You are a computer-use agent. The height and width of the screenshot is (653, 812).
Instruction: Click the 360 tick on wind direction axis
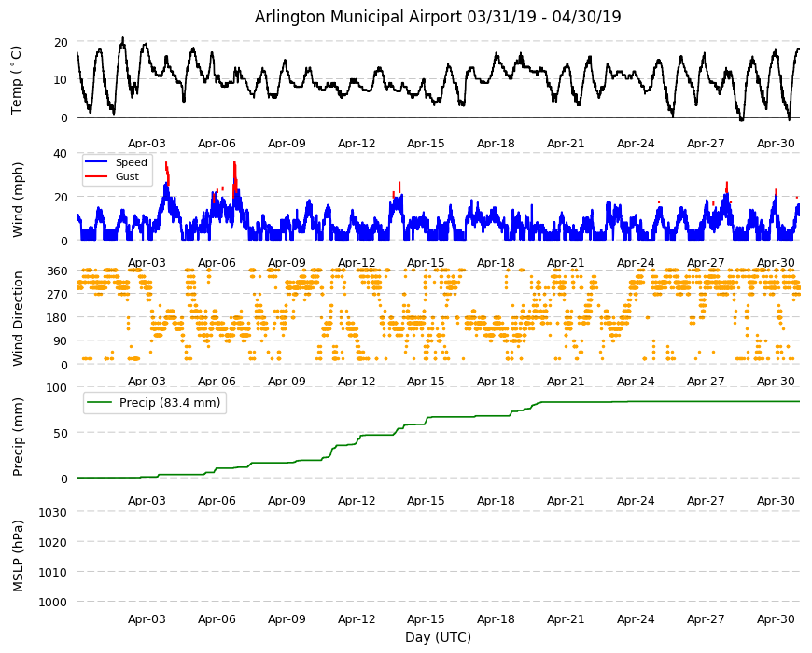pyautogui.click(x=58, y=271)
